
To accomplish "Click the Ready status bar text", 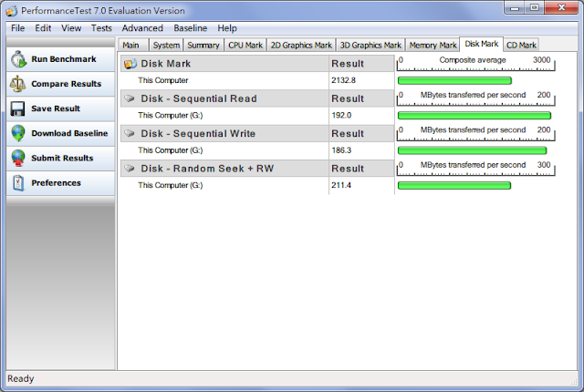I will pos(21,378).
